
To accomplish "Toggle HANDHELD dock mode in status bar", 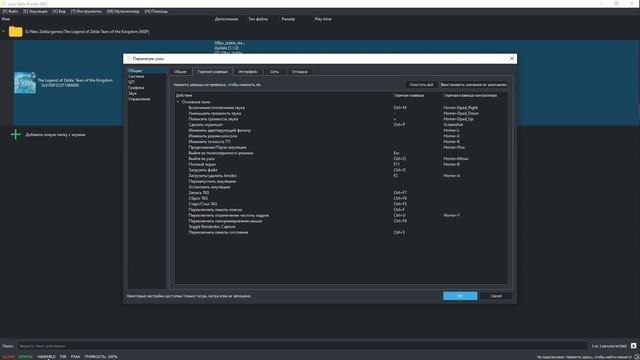I will tap(47, 357).
